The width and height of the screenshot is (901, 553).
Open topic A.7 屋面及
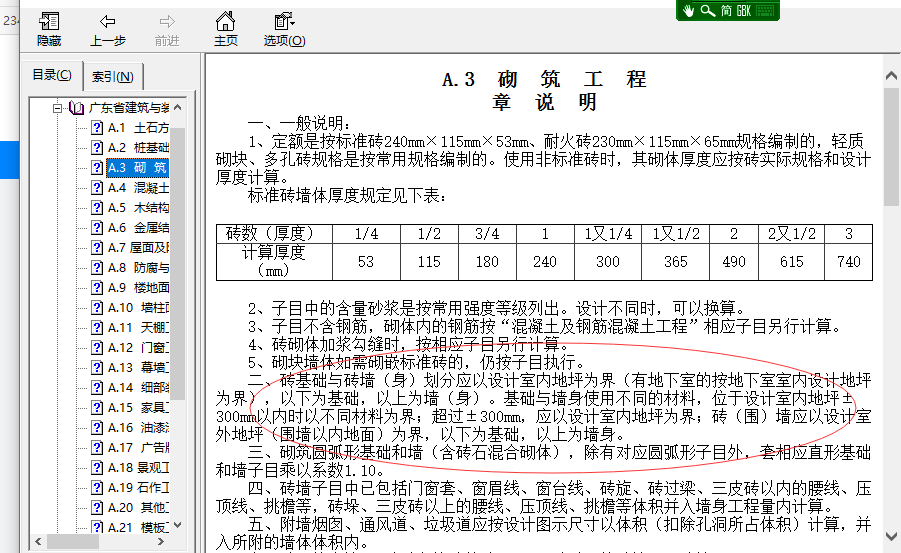tap(138, 248)
